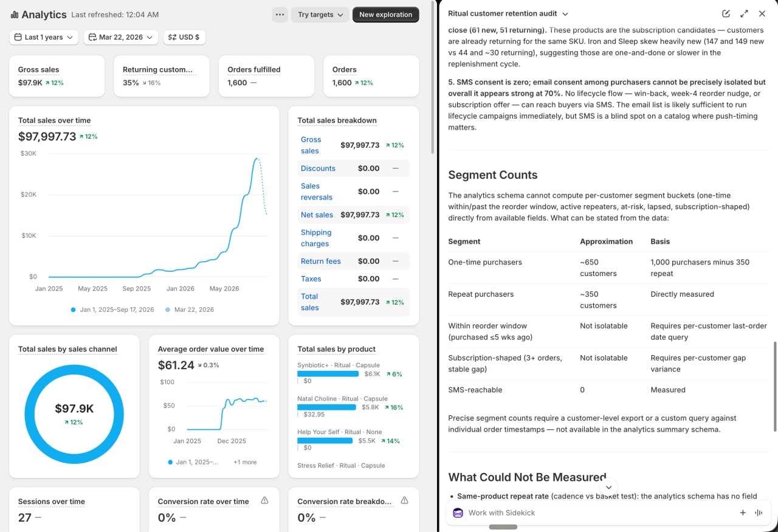
Task: Click the Average order value over time title
Action: pyautogui.click(x=211, y=349)
